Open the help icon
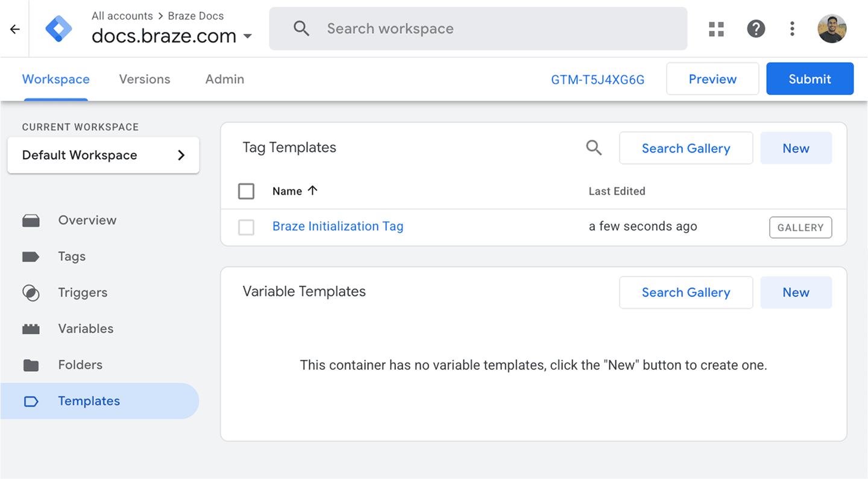The image size is (868, 479). click(756, 28)
